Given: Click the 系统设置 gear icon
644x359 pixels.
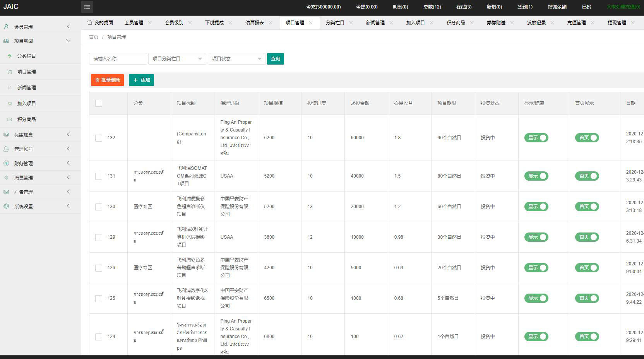Looking at the screenshot, I should pyautogui.click(x=6, y=206).
